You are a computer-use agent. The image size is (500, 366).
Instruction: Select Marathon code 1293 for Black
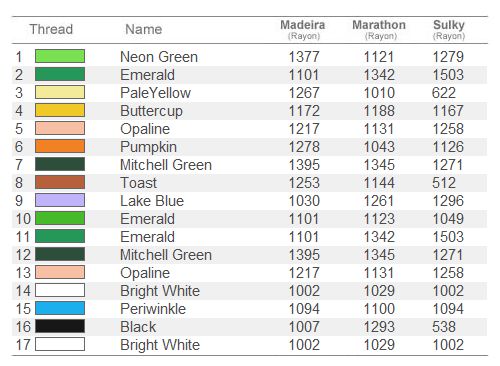pyautogui.click(x=379, y=327)
